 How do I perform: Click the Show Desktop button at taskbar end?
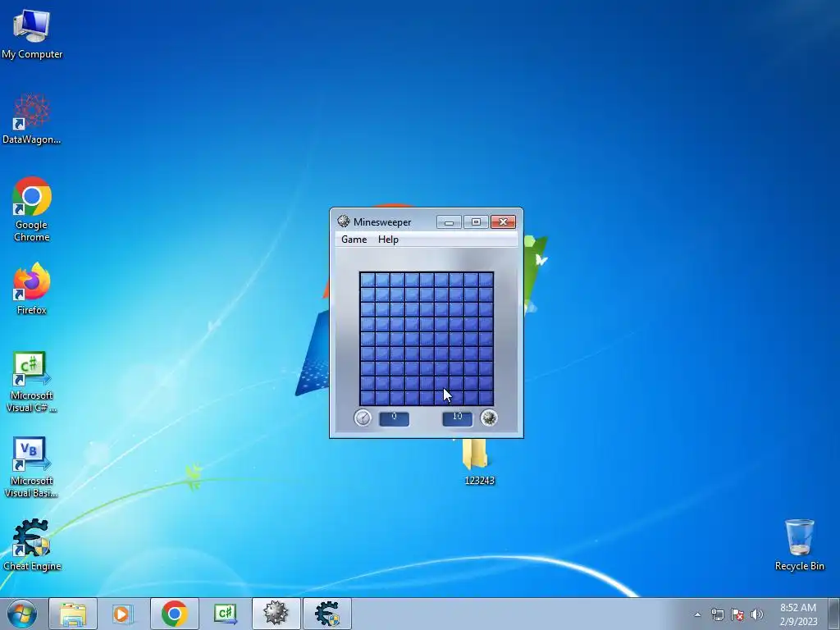pos(834,614)
